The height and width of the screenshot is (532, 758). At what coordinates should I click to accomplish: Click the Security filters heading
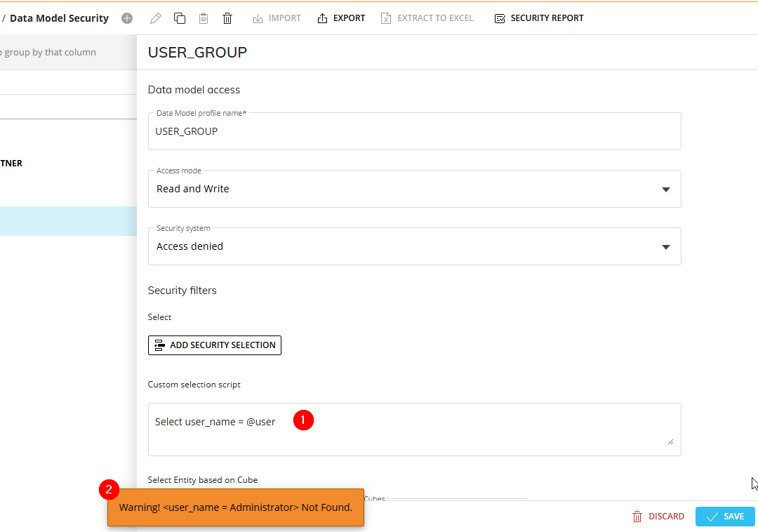(x=182, y=291)
